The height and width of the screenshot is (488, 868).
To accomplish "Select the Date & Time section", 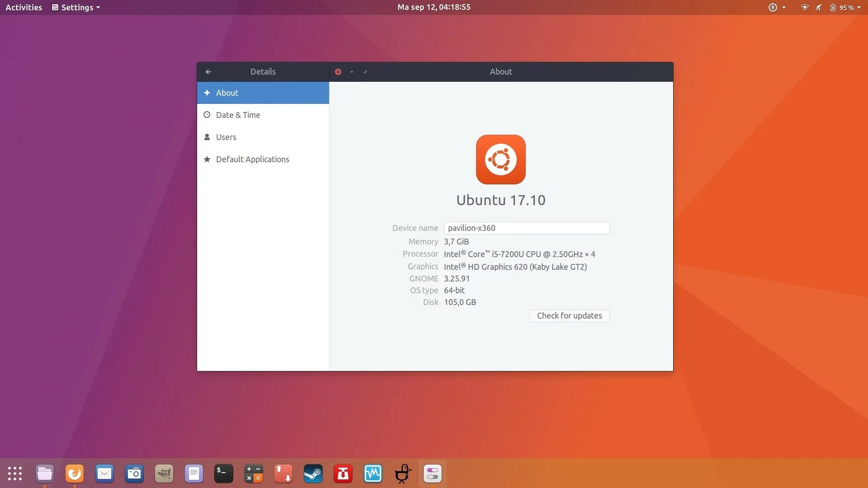I will (x=238, y=115).
